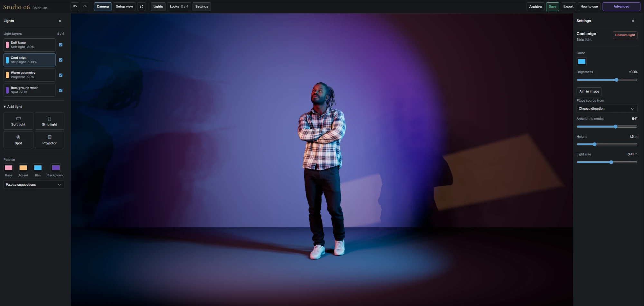Click the Export button
Viewport: 644px width, 306px height.
pos(568,6)
